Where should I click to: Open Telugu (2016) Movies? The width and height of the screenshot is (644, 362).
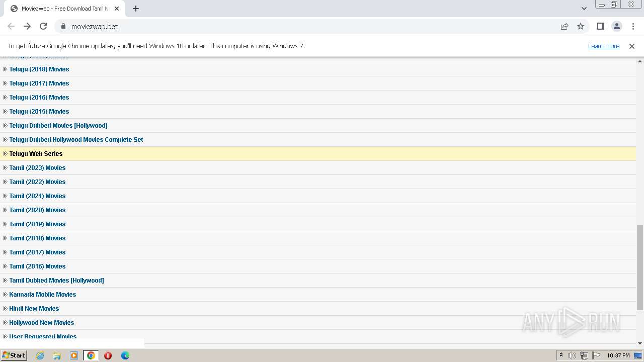[x=39, y=98]
